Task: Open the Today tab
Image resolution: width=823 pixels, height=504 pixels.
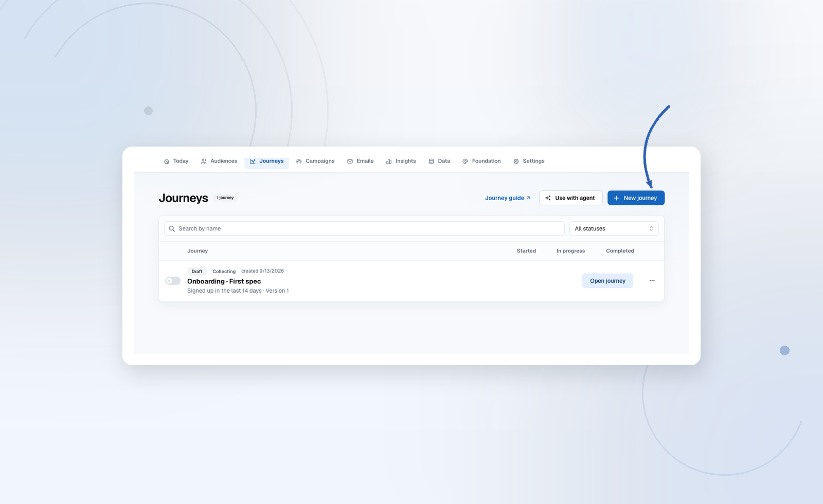Action: point(176,161)
